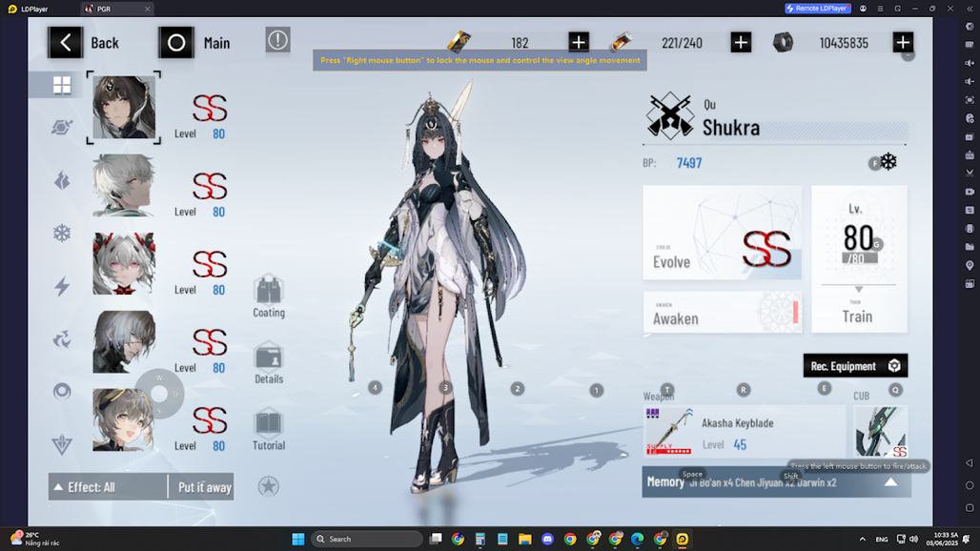The image size is (980, 551).
Task: Click the taskbar Search box
Action: (x=367, y=540)
